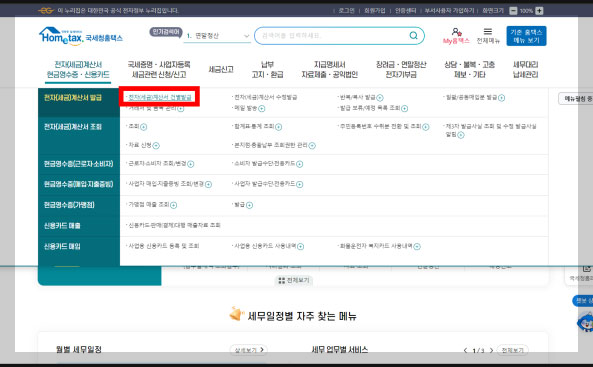The image size is (593, 367).
Task: Go to previous page of 세무 업무별 서비스
Action: 466,351
